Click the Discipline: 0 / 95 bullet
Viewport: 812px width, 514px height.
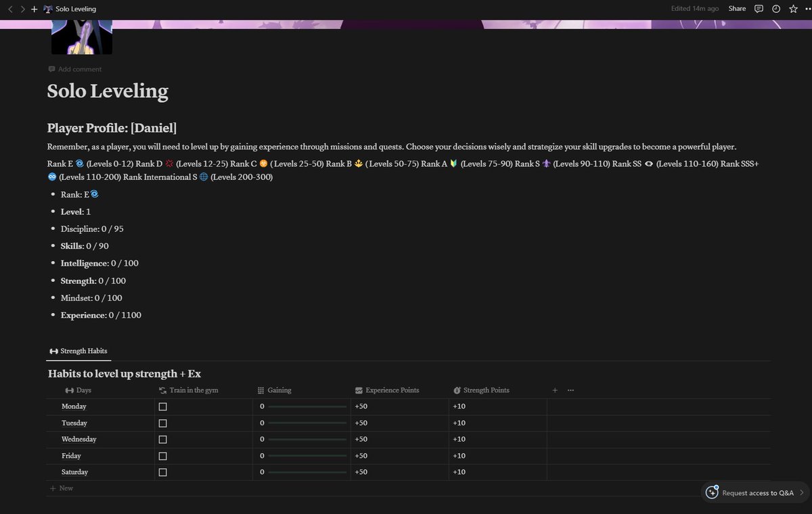(92, 229)
